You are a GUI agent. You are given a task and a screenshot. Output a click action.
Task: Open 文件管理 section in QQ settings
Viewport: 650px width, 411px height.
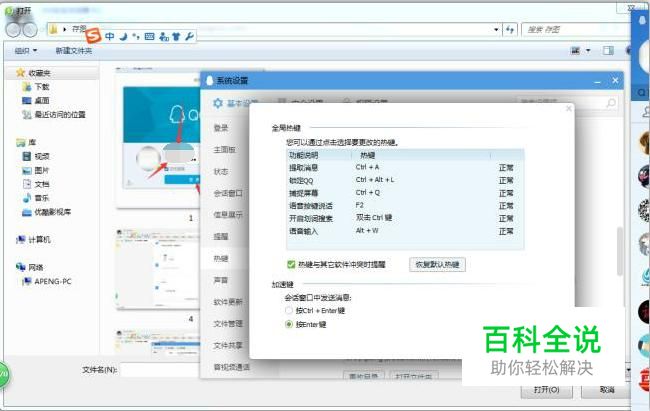(x=228, y=323)
